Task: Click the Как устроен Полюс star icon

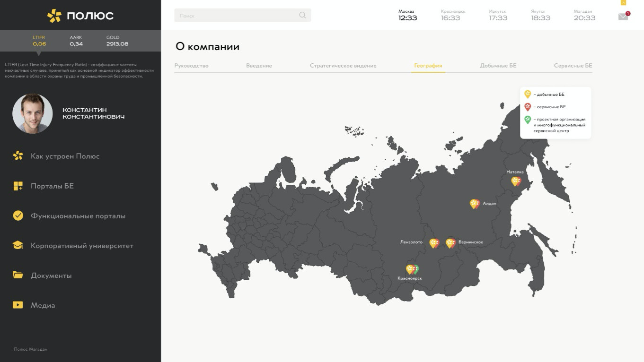Action: 18,156
